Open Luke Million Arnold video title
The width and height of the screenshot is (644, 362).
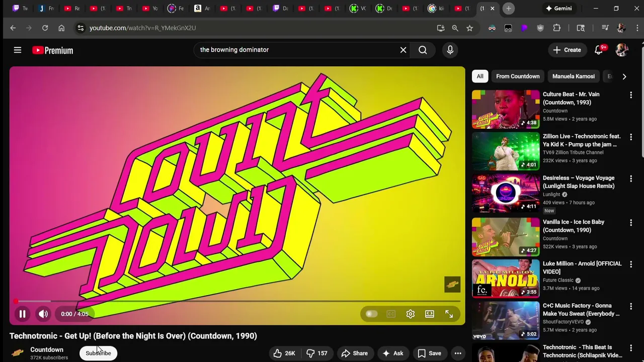point(582,267)
